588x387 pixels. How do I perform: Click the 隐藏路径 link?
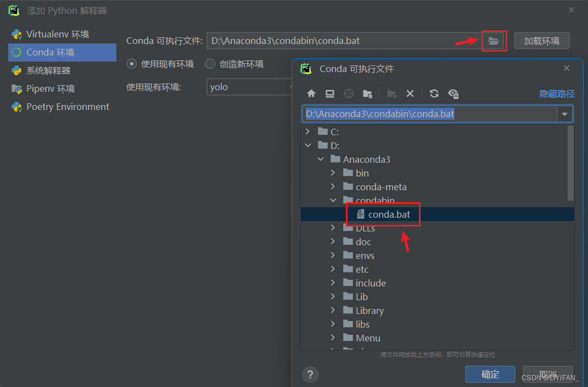(x=557, y=94)
